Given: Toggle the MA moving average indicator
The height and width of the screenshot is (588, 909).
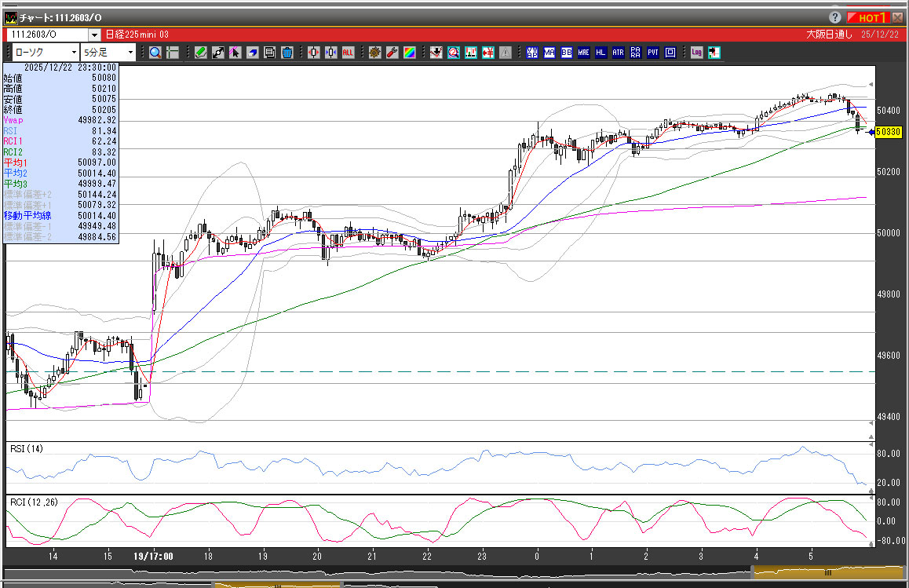Looking at the screenshot, I should (x=549, y=53).
